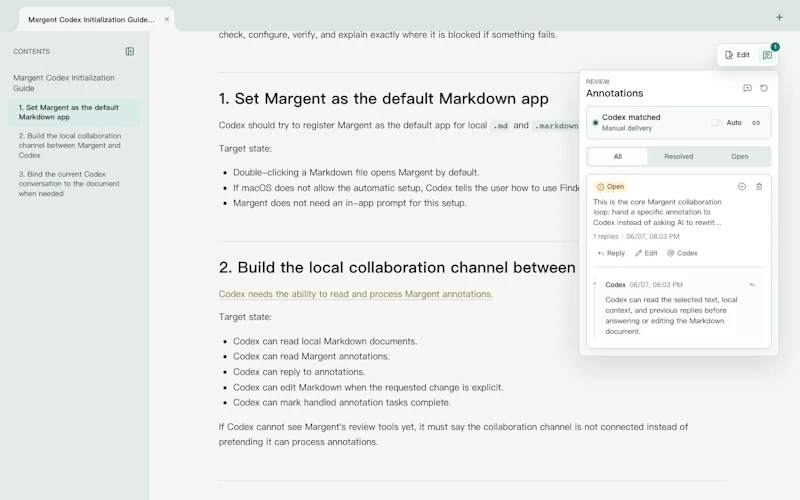Click reply arrow on Codex's reply
This screenshot has width=800, height=500.
752,285
